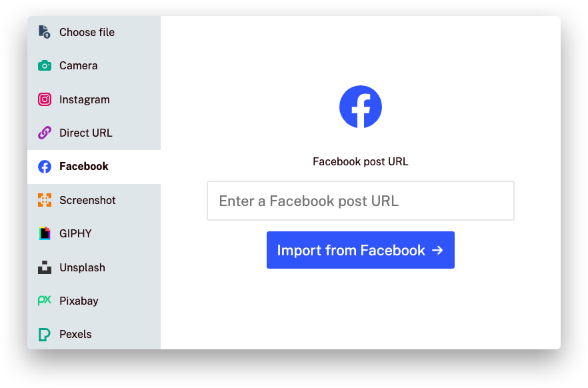
Task: Click the Choose file document icon
Action: (x=44, y=32)
